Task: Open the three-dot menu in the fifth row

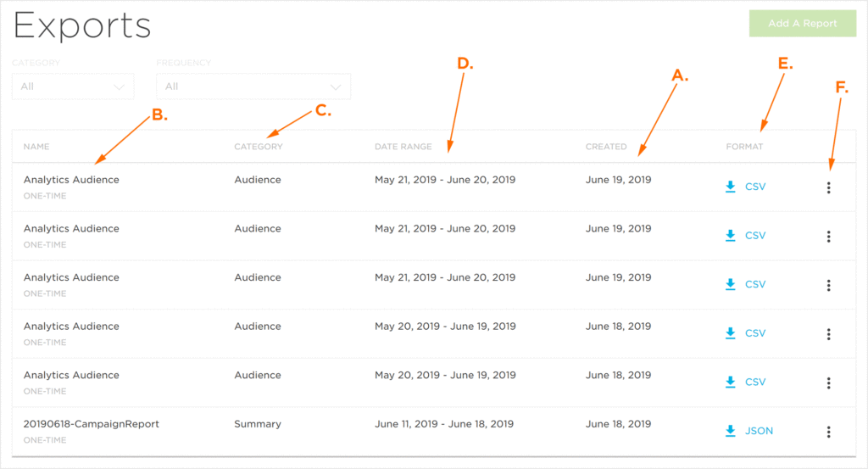Action: click(x=829, y=383)
